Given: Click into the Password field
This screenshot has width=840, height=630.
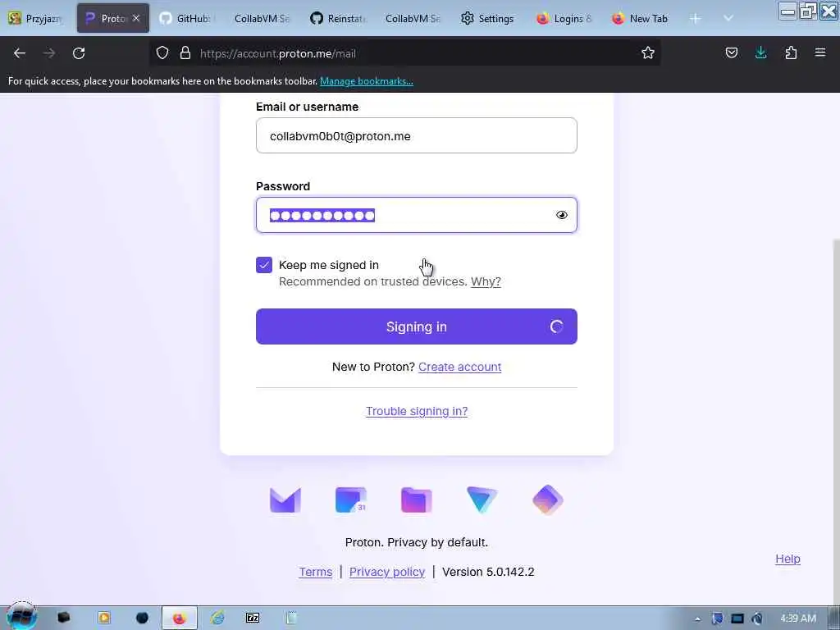Looking at the screenshot, I should point(416,215).
